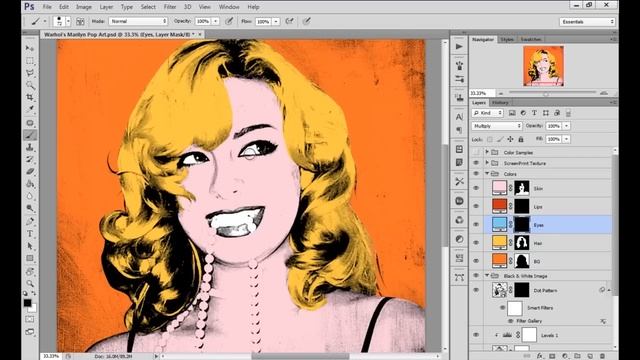This screenshot has width=640, height=360.
Task: Click the foreground color swatch
Action: (27, 303)
